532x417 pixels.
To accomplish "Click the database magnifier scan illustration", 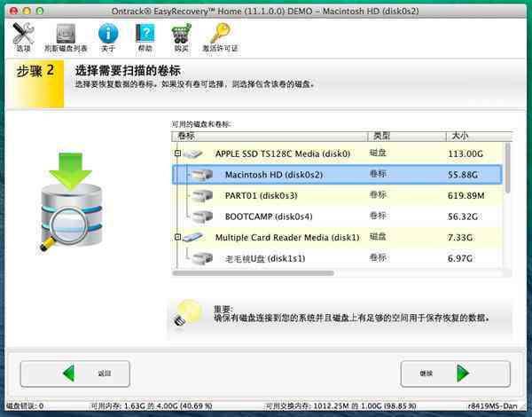I will 71,201.
